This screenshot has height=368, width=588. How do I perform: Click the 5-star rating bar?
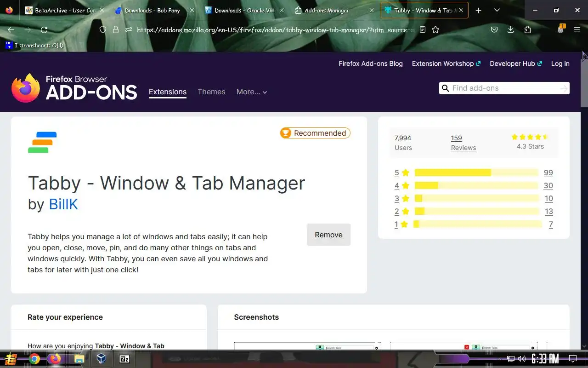pyautogui.click(x=476, y=172)
